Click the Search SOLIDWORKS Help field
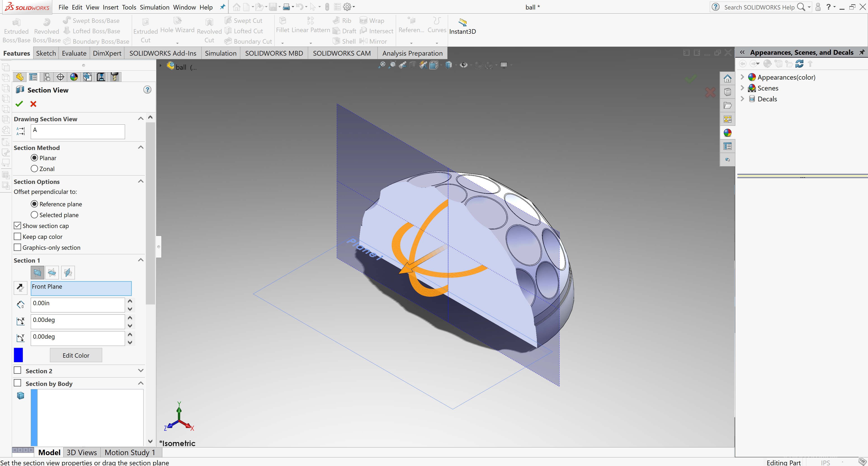Screen dimensions: 868x466 tap(759, 7)
